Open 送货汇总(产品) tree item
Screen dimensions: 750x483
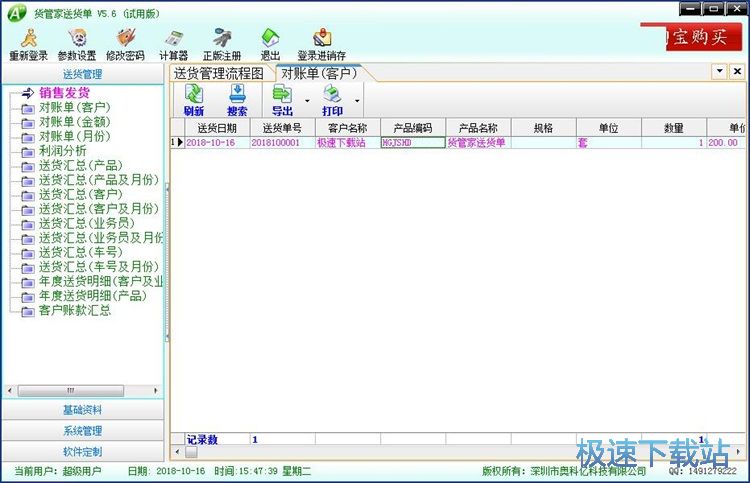(x=81, y=165)
